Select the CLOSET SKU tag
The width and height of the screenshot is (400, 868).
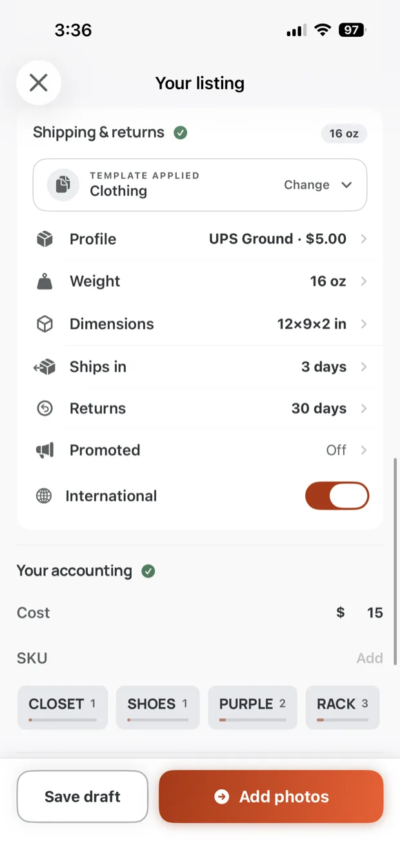[x=63, y=707]
